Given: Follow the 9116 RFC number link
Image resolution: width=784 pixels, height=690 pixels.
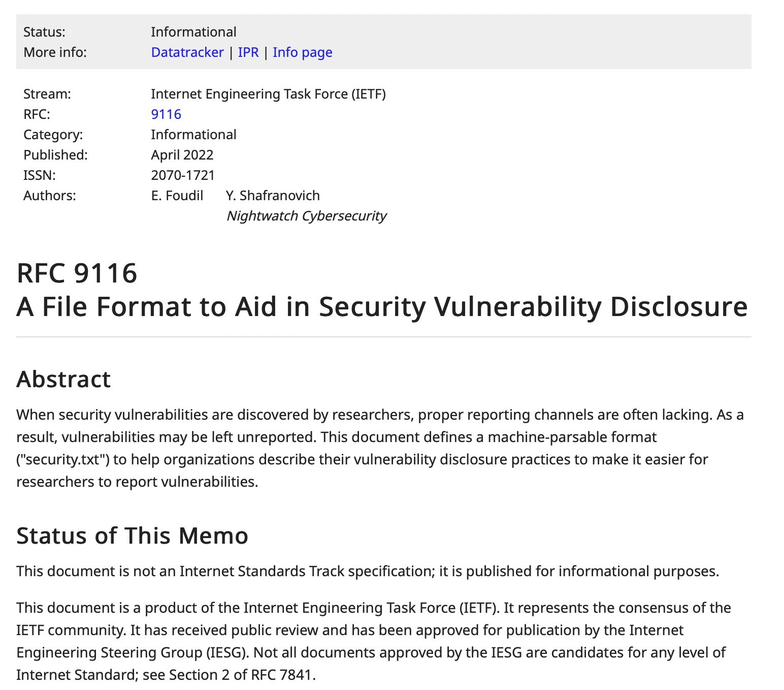Looking at the screenshot, I should click(x=166, y=114).
